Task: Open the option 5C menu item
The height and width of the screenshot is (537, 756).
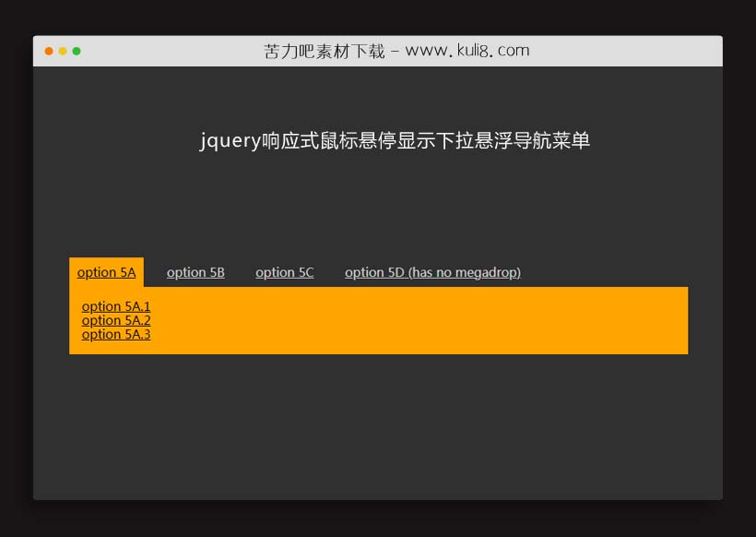Action: pos(285,272)
